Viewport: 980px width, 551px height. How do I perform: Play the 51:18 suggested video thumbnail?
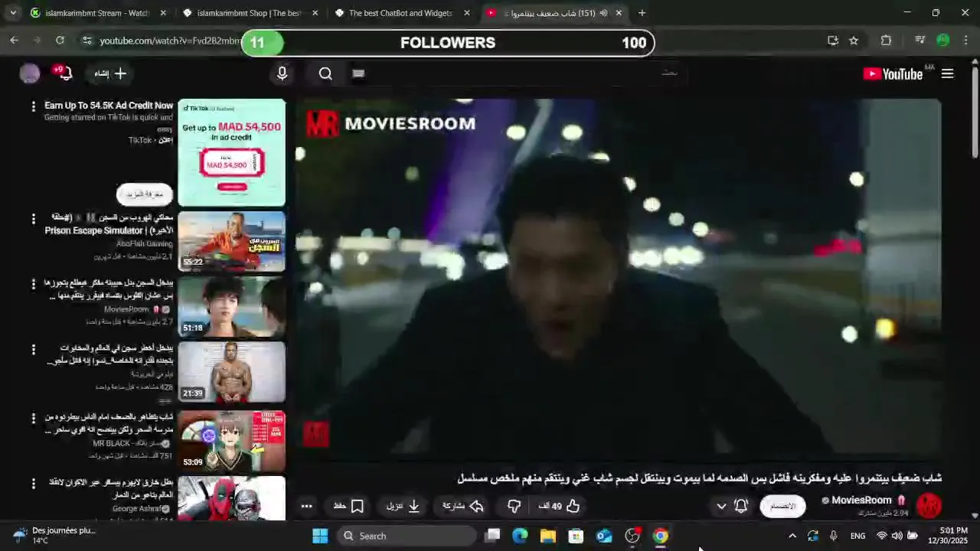pyautogui.click(x=231, y=307)
